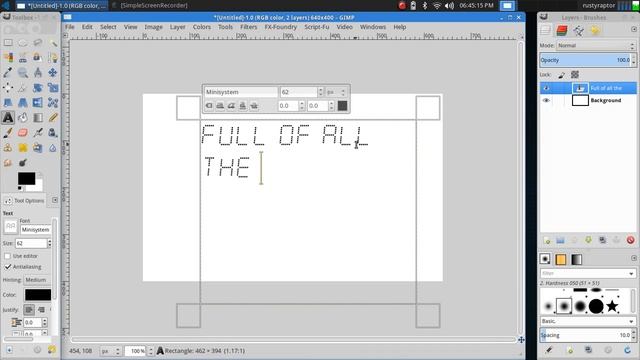The width and height of the screenshot is (640, 360).
Task: Click the screen recorder red tray icon
Action: [x=402, y=5]
